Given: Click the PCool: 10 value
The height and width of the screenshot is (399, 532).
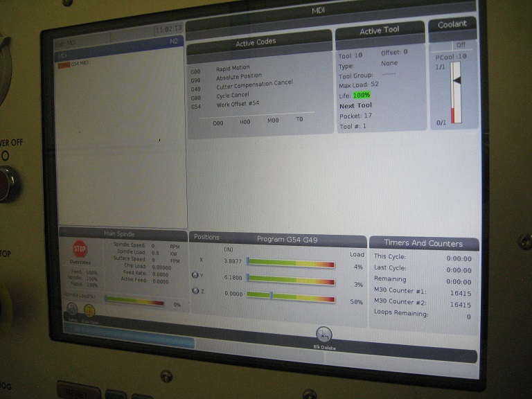Looking at the screenshot, I should point(451,57).
